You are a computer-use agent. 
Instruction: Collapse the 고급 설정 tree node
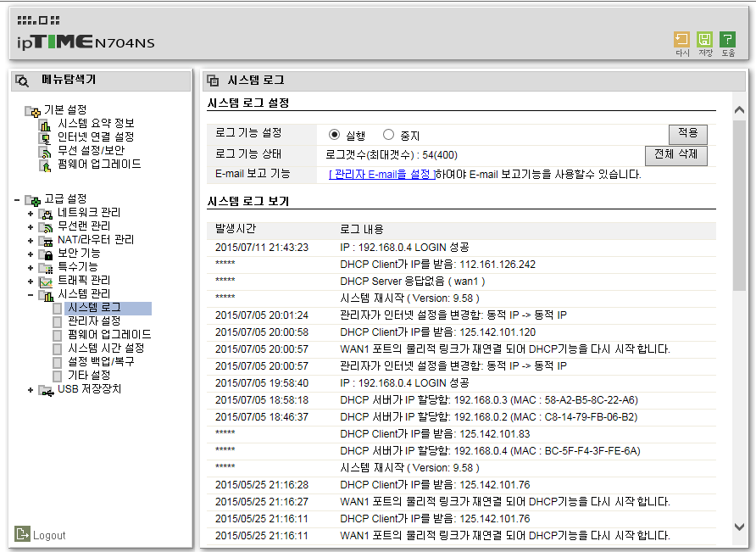(x=17, y=200)
